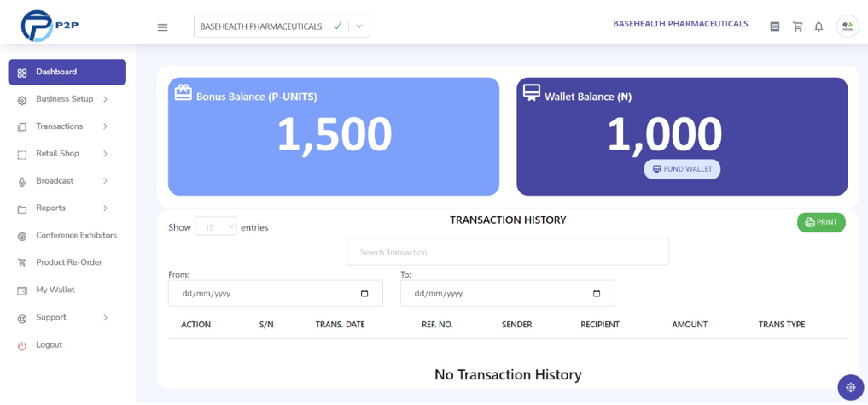Expand the Reports chevron
The height and width of the screenshot is (405, 868).
(x=105, y=208)
